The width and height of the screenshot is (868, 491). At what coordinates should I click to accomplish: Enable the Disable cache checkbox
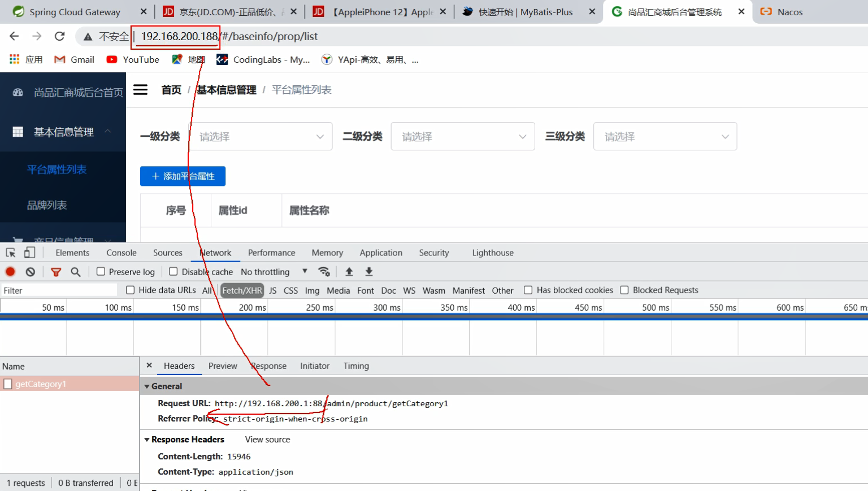[173, 272]
